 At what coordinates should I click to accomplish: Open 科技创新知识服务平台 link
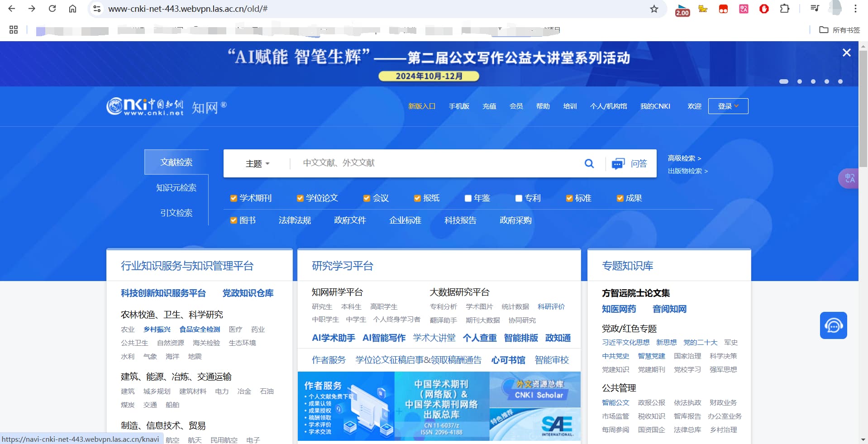point(163,293)
